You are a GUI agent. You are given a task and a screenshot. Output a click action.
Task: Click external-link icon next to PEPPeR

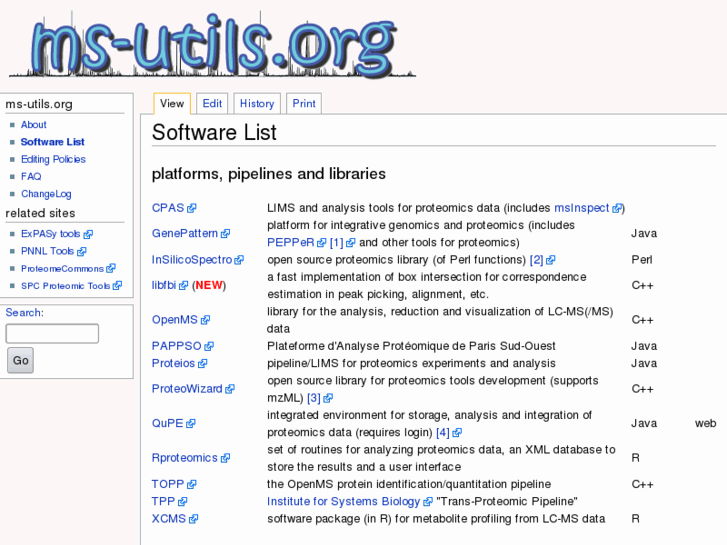tap(322, 243)
